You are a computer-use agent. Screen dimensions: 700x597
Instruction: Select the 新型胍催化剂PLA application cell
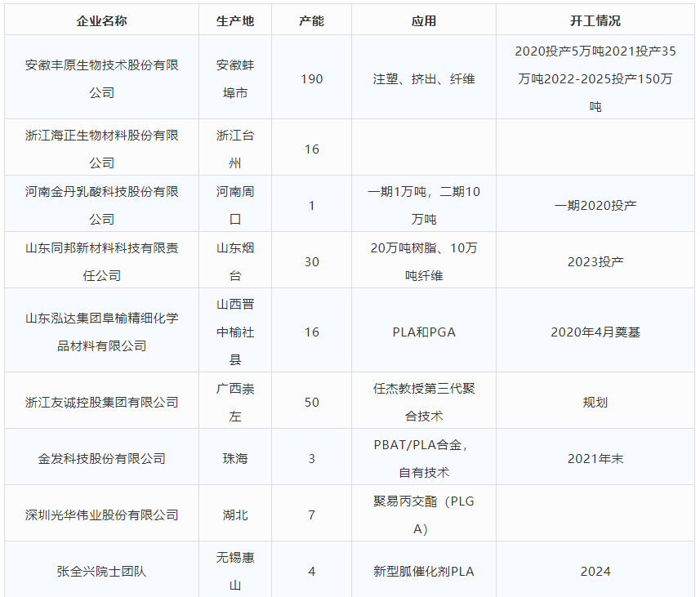(x=424, y=571)
